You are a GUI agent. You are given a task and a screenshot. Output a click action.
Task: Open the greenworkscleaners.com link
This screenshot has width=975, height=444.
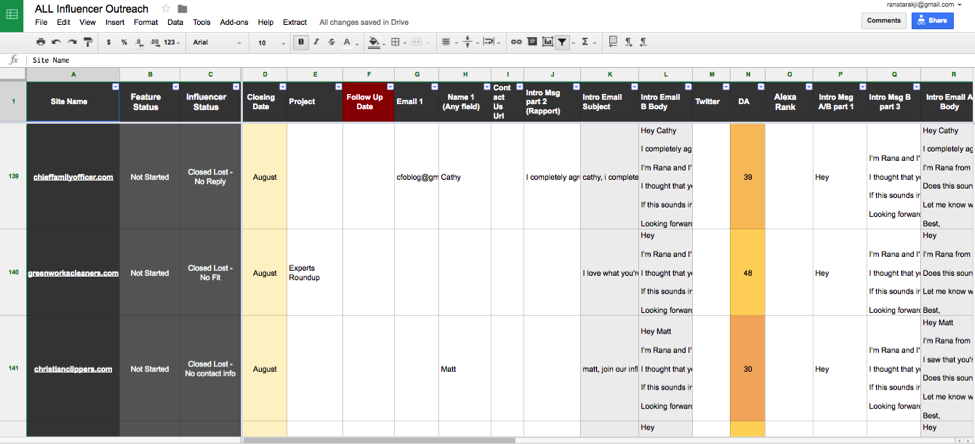pos(73,273)
